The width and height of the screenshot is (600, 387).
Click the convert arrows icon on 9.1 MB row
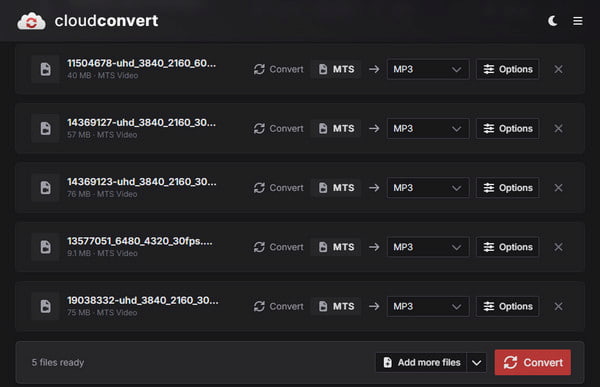(259, 247)
